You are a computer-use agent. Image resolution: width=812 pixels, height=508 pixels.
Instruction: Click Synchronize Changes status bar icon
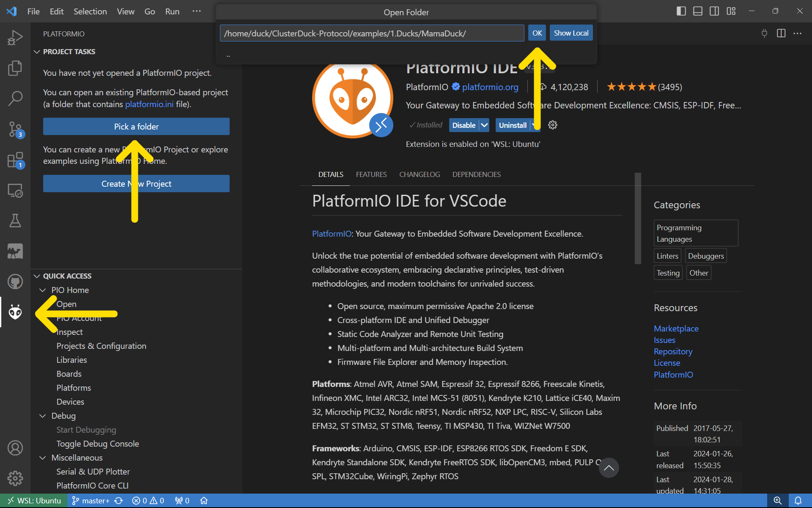pyautogui.click(x=119, y=501)
